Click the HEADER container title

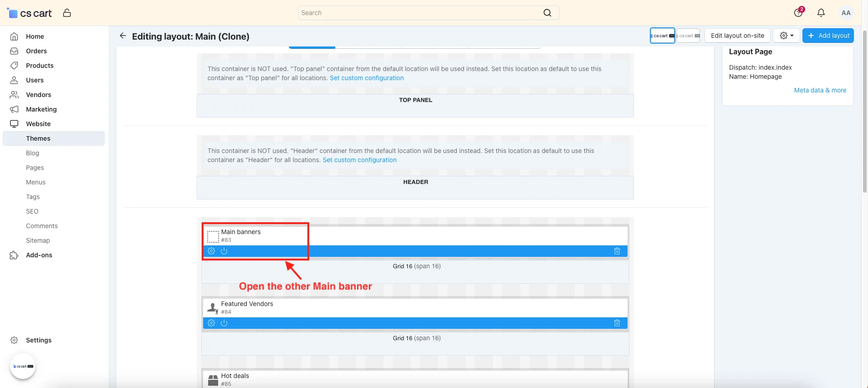tap(415, 182)
